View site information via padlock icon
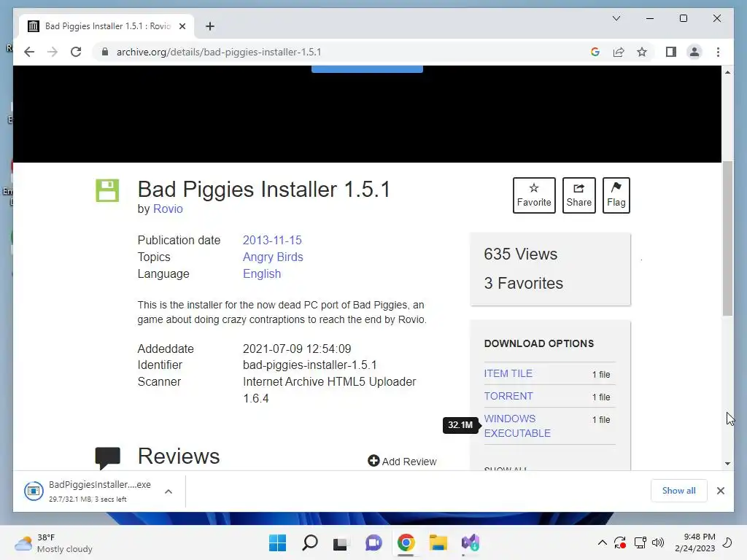Image resolution: width=747 pixels, height=560 pixels. [x=105, y=52]
